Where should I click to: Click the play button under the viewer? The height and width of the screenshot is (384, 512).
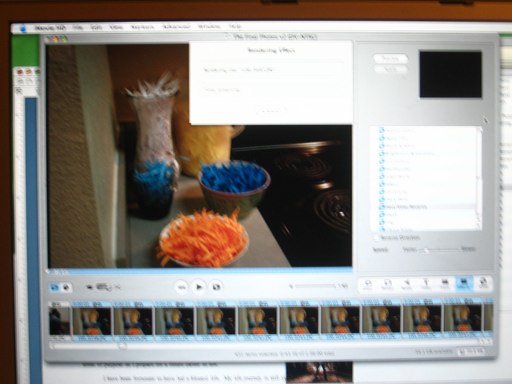[x=199, y=287]
